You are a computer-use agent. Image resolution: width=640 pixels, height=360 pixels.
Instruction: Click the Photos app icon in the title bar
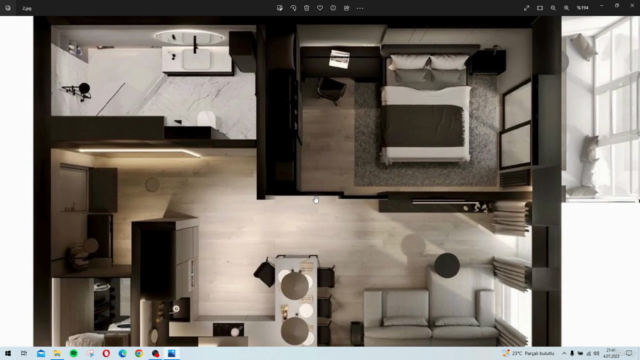coord(8,8)
